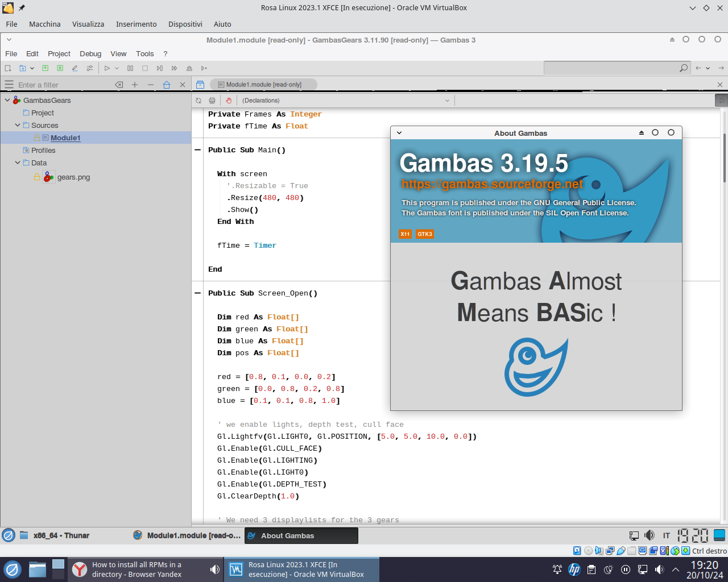Click the print icon in editor toolbar
The height and width of the screenshot is (582, 728).
(x=212, y=101)
